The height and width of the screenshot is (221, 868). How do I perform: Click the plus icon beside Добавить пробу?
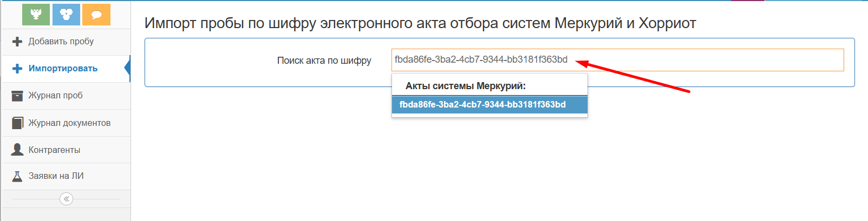coord(17,42)
